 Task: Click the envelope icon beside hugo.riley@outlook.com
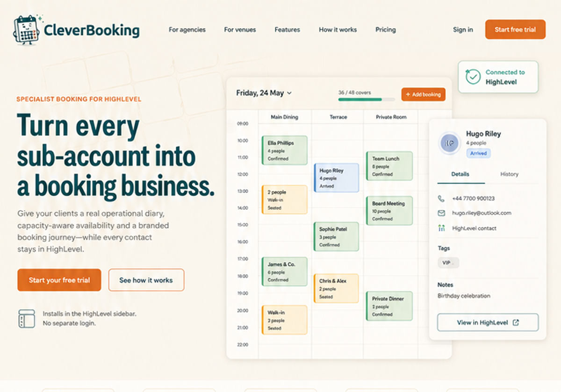[x=441, y=213]
